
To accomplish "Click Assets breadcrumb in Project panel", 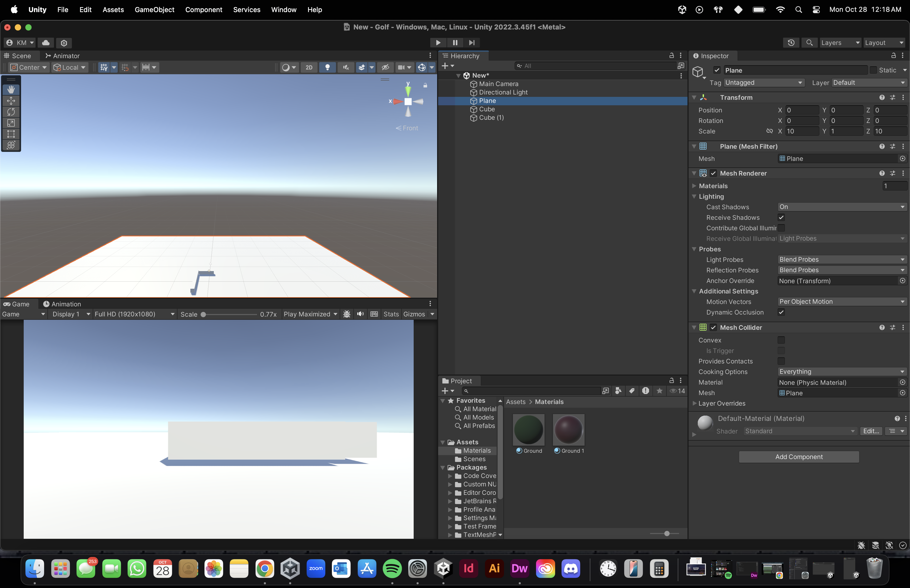I will point(516,402).
